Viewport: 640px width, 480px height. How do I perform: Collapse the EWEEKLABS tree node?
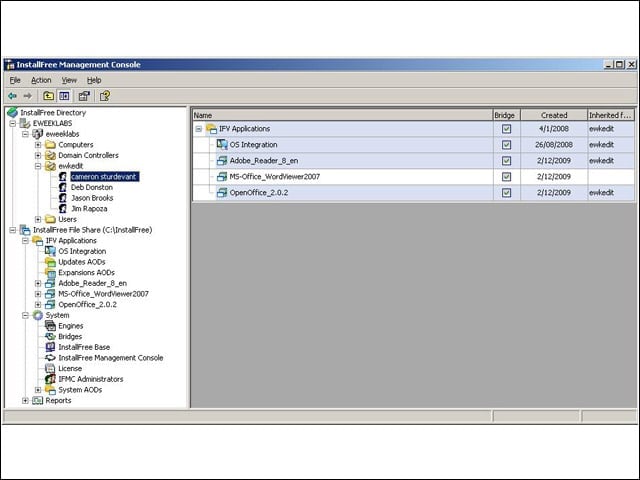tap(13, 123)
